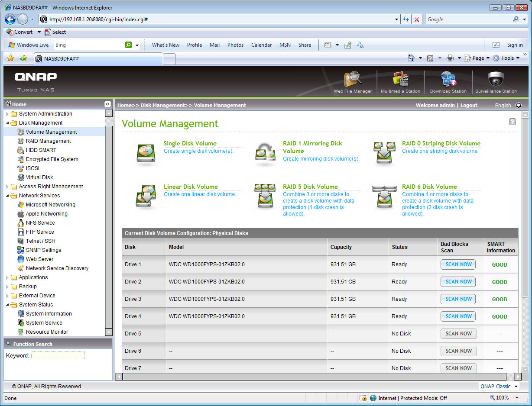This screenshot has height=406, width=532.
Task: Open Resource Monitor in sidebar
Action: [x=47, y=332]
